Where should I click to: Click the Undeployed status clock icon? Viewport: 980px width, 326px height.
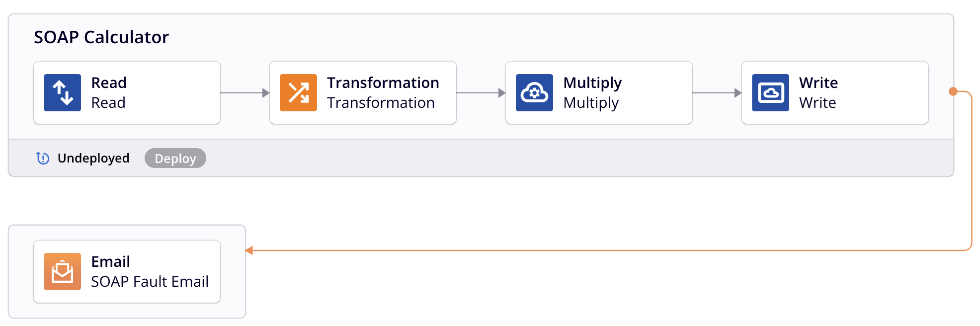click(x=43, y=158)
